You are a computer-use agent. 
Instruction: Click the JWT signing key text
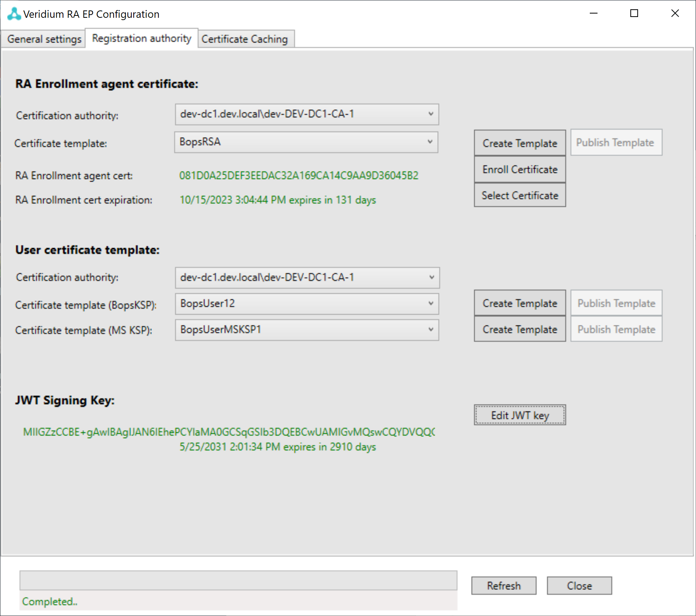[x=229, y=432]
